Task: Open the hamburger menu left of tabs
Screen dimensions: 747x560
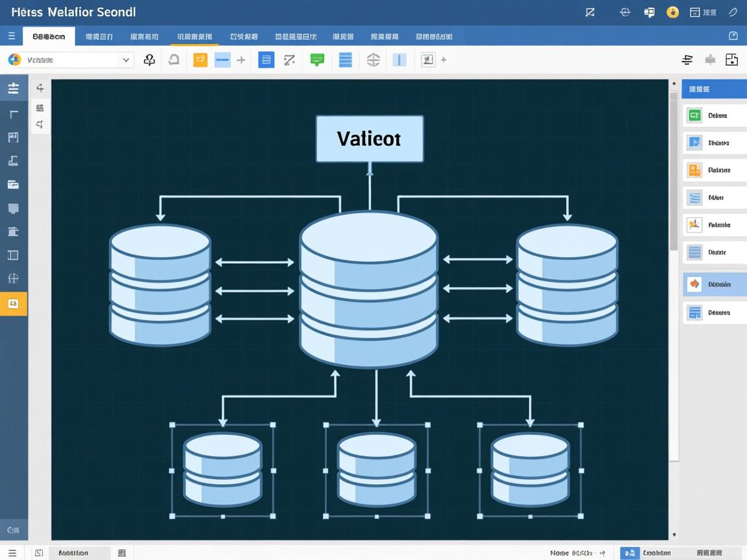Action: 11,36
